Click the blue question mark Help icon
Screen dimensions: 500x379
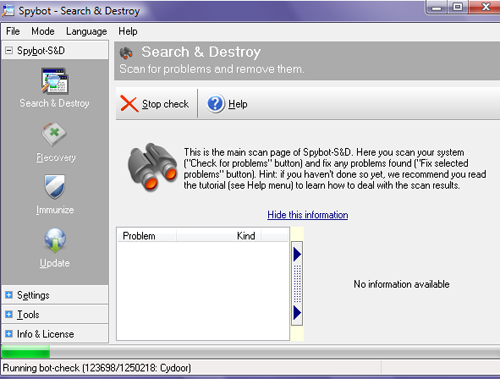(x=215, y=104)
